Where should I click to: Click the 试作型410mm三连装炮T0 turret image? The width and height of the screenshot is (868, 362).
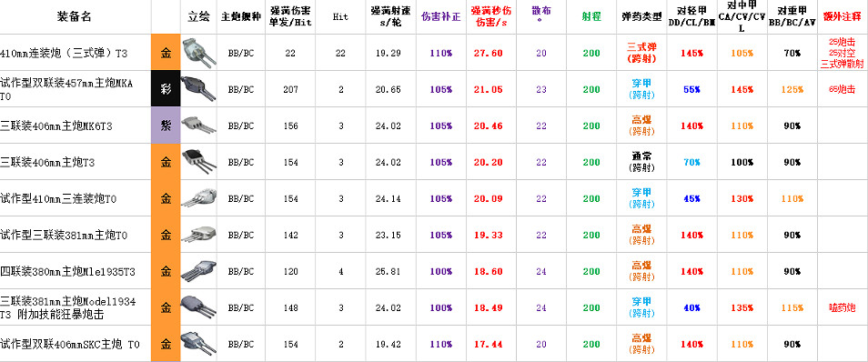pyautogui.click(x=197, y=198)
